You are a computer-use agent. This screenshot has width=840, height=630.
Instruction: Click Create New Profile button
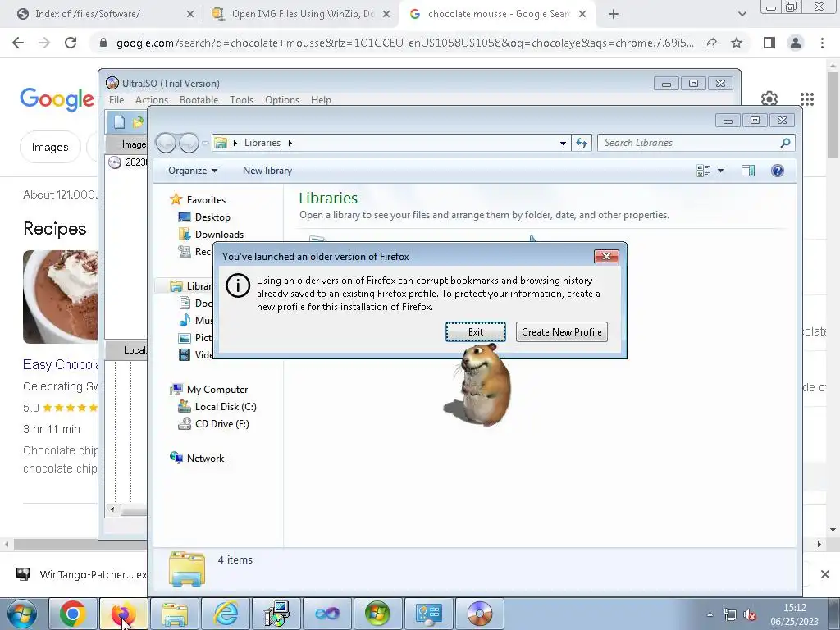[561, 331]
